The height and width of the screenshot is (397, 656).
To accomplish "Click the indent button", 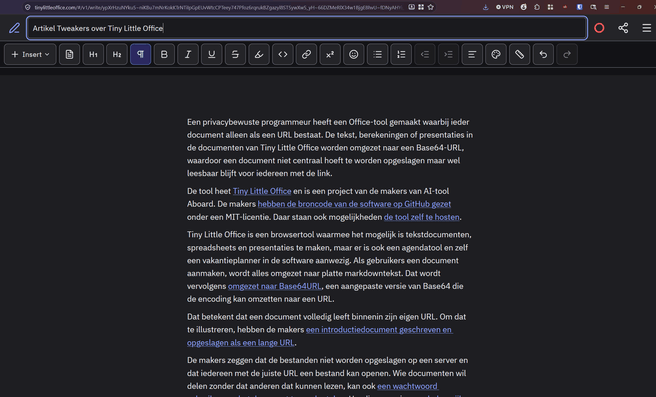I will click(448, 54).
